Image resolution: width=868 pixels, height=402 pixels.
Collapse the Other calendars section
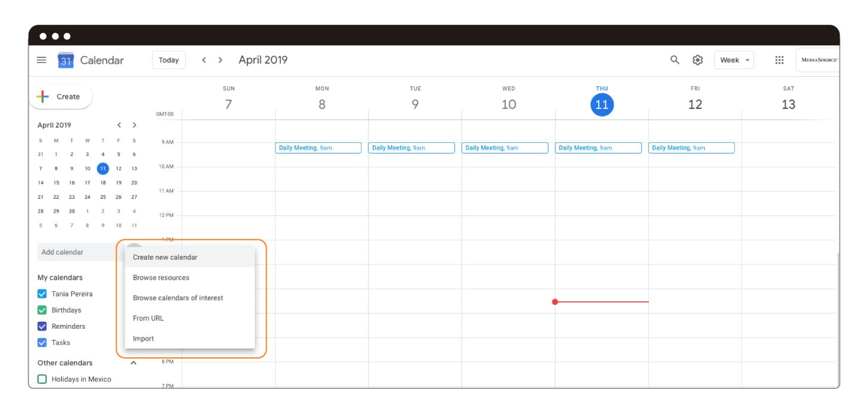133,363
